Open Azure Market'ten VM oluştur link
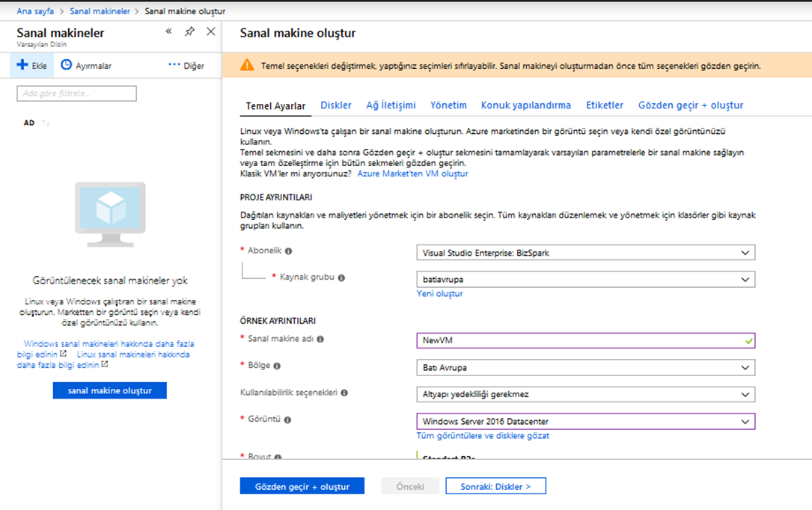 coord(412,173)
